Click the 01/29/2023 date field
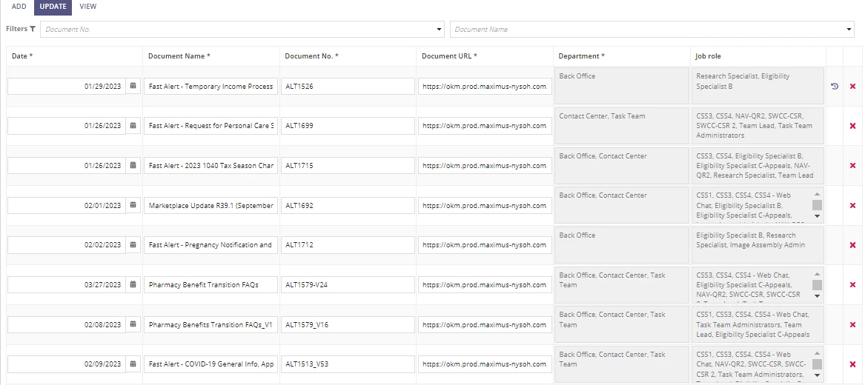 (67, 87)
